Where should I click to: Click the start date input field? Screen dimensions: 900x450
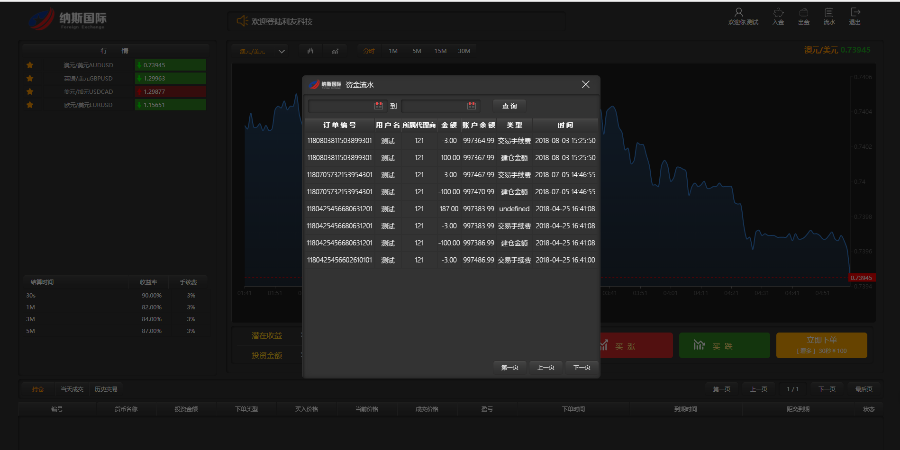coord(340,105)
